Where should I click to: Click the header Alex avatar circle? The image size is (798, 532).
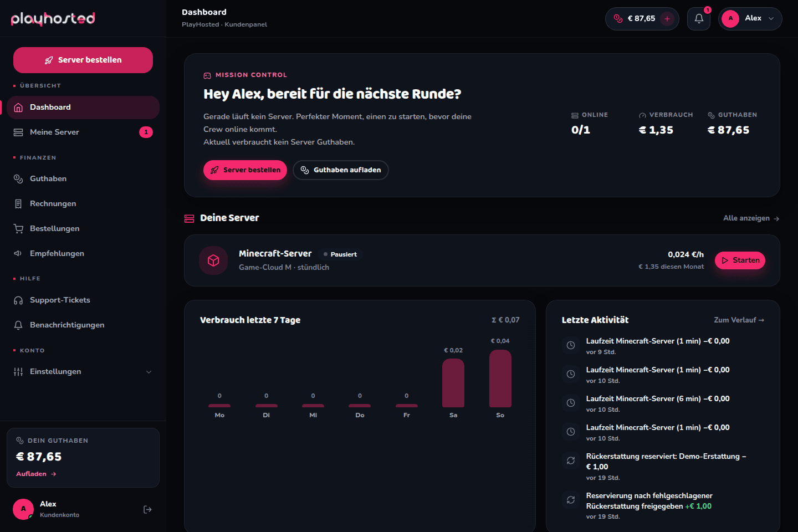pyautogui.click(x=730, y=19)
